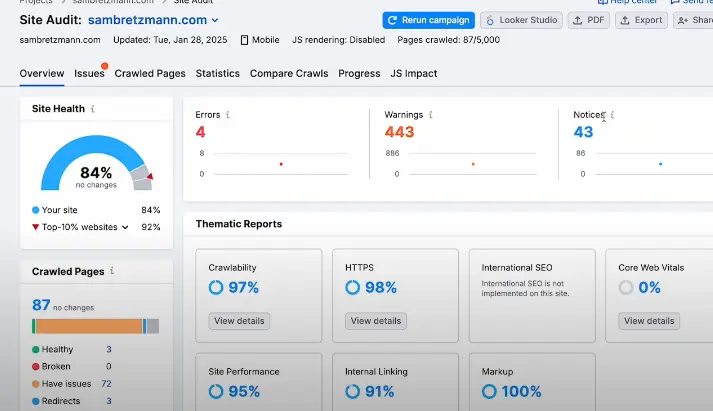Click the 91% Internal Linking score
This screenshot has height=411, width=713.
tap(380, 391)
